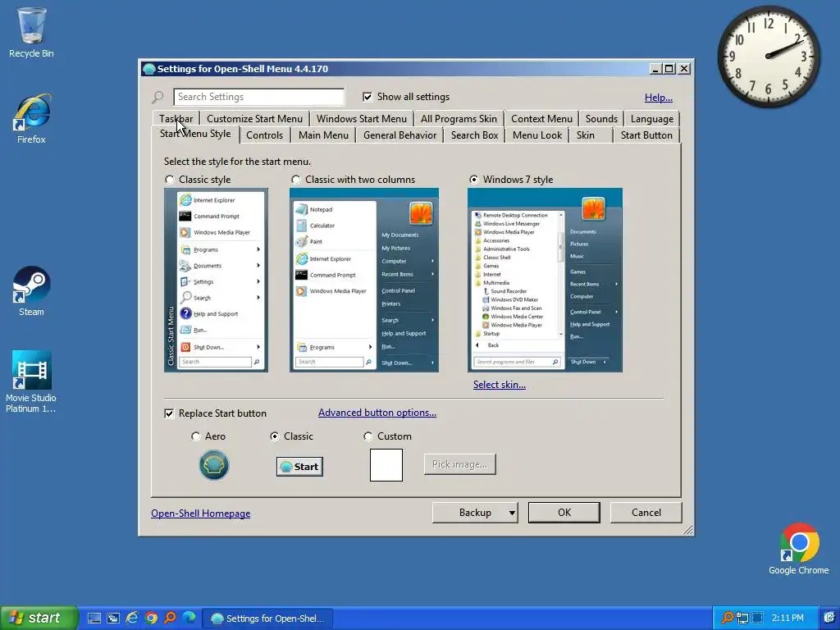Viewport: 840px width, 630px height.
Task: Open the Backup dropdown arrow
Action: coord(512,513)
